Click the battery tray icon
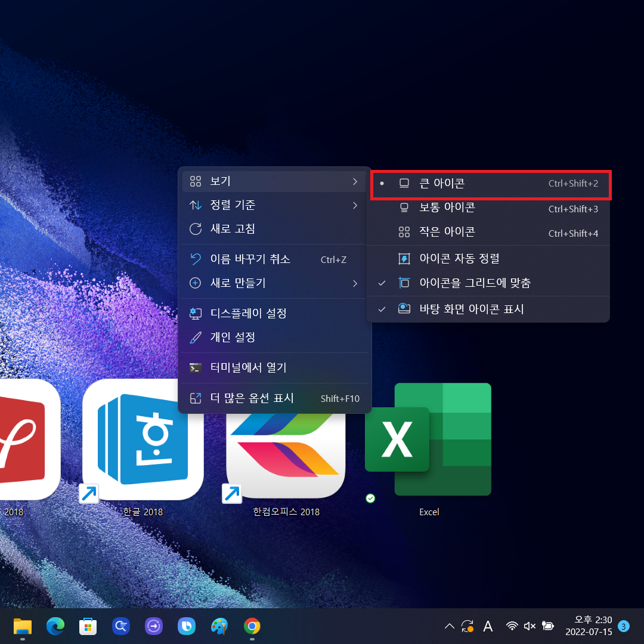 pyautogui.click(x=548, y=626)
